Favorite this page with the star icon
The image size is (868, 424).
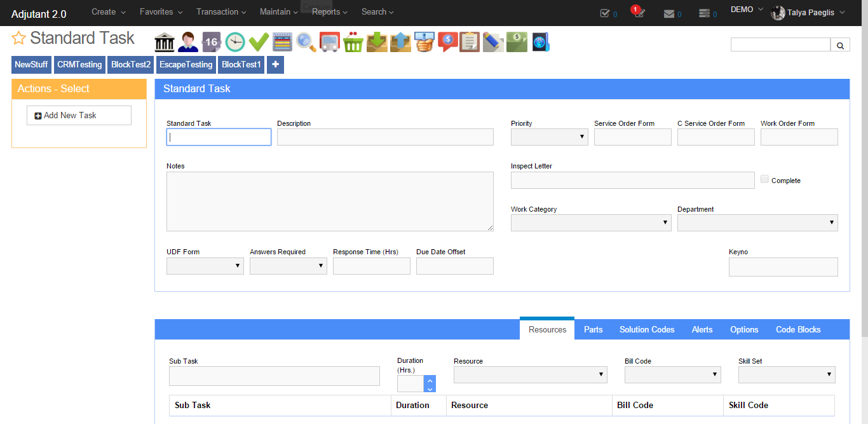(18, 39)
